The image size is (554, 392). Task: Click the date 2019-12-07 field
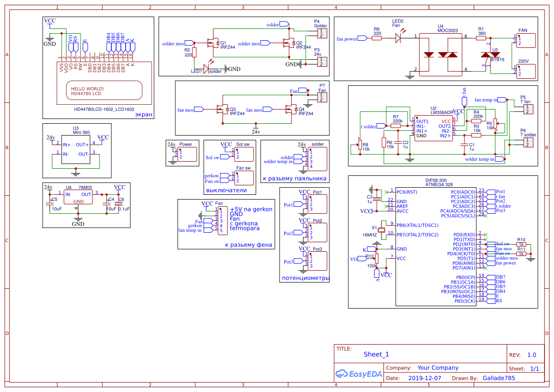point(424,378)
